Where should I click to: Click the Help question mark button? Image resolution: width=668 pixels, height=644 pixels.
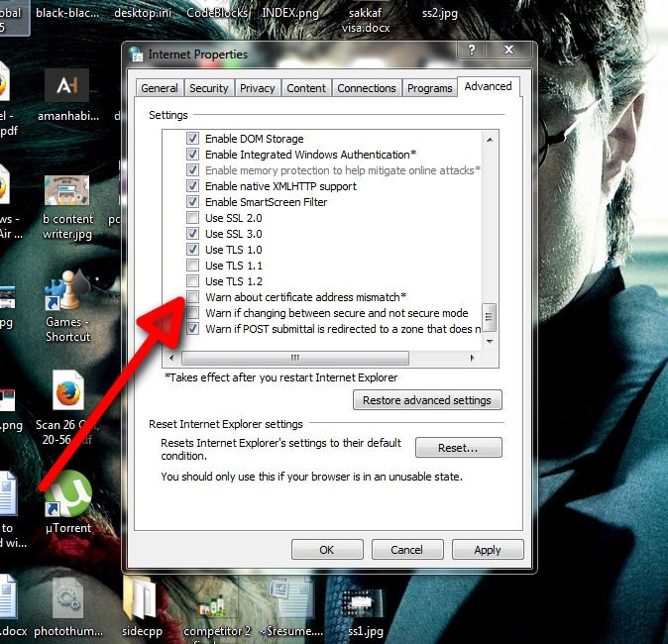click(x=472, y=50)
